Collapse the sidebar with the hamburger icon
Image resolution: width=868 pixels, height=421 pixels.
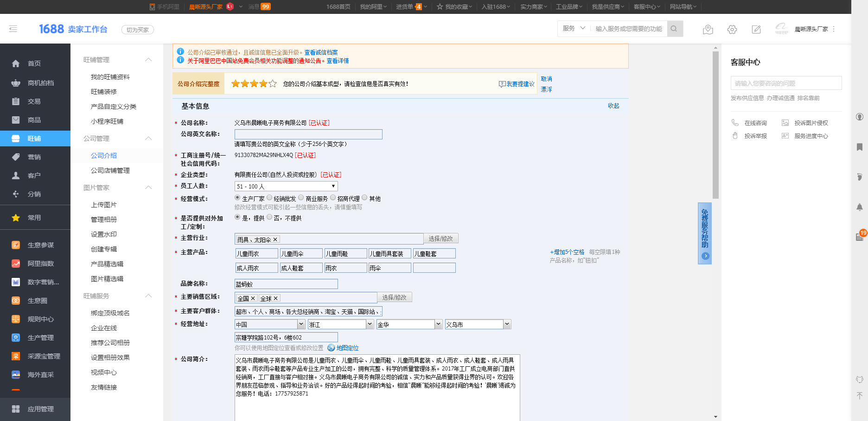(x=13, y=29)
